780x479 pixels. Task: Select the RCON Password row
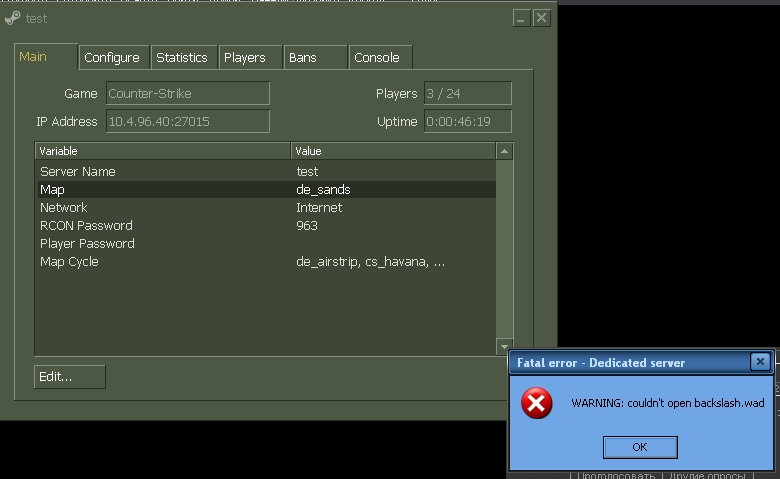click(266, 225)
